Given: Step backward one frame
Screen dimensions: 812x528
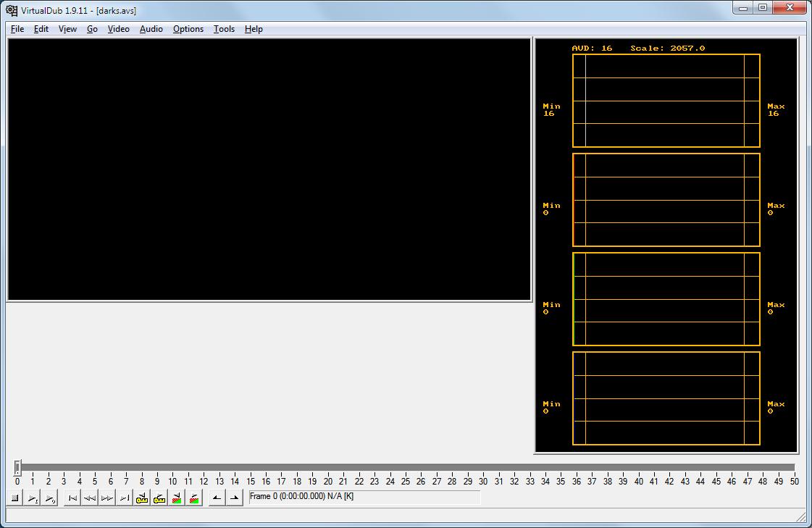Looking at the screenshot, I should click(x=90, y=498).
